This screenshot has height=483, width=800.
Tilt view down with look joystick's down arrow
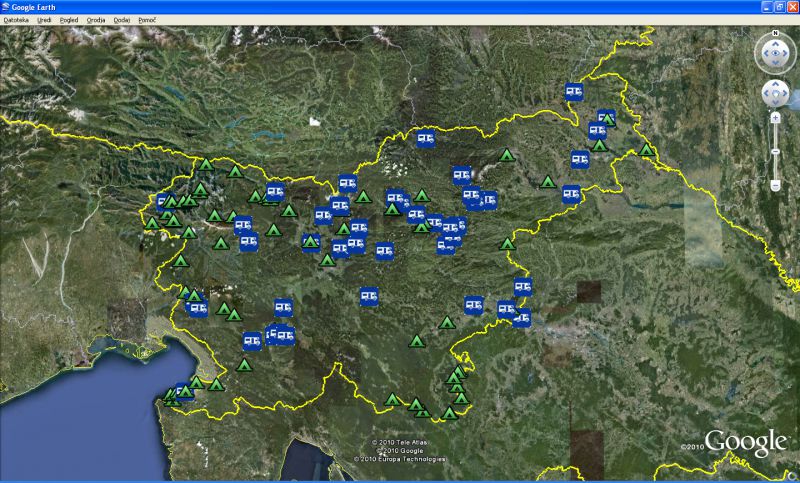tap(776, 63)
